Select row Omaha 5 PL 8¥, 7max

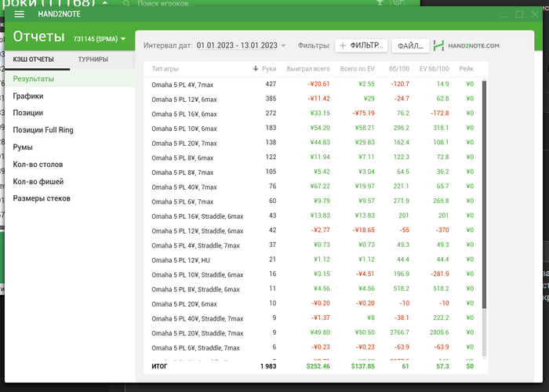(313, 172)
